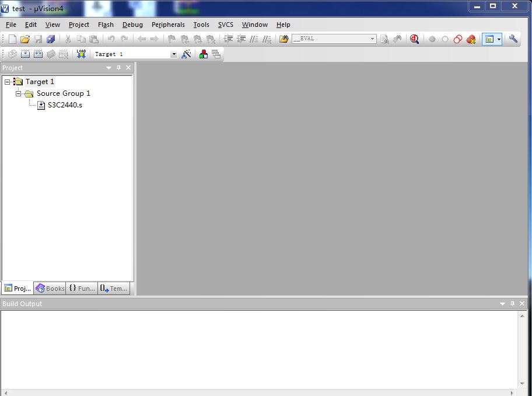Click the Save All icon
532x396 pixels.
(x=51, y=39)
